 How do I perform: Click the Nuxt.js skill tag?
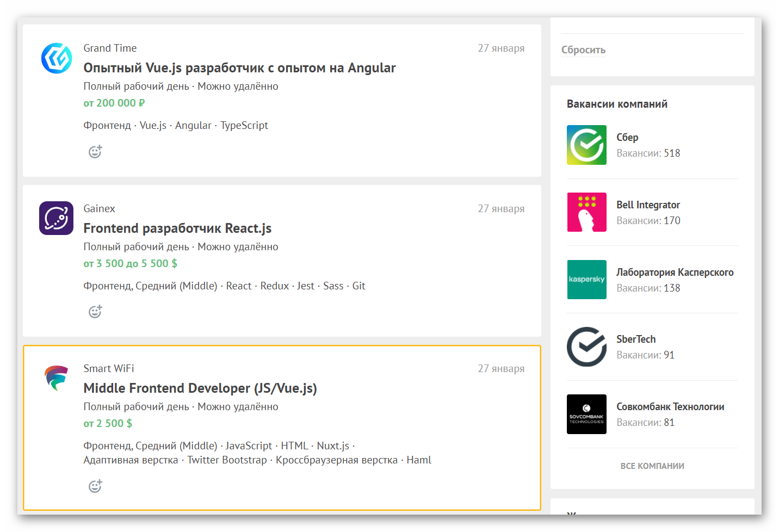(333, 446)
